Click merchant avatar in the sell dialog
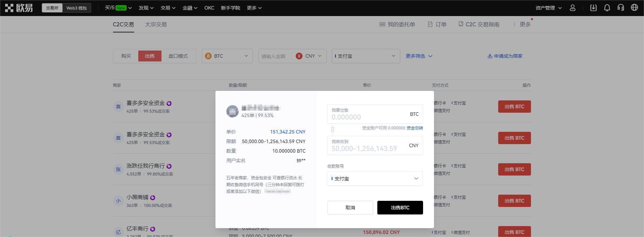 232,112
